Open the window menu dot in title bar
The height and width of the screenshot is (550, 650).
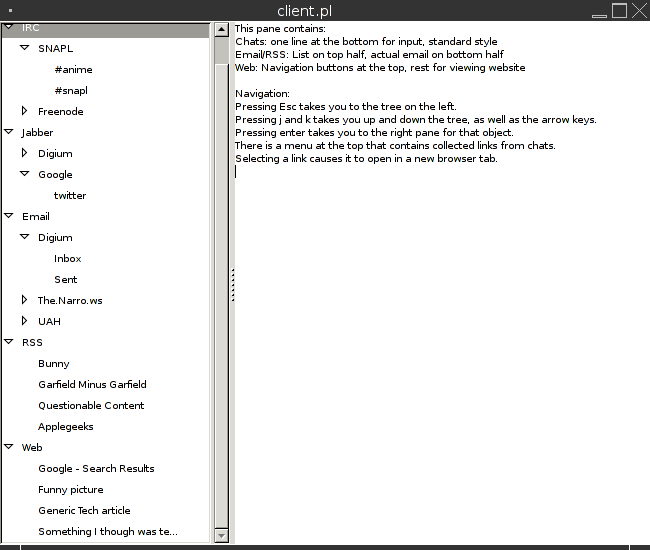pyautogui.click(x=10, y=10)
